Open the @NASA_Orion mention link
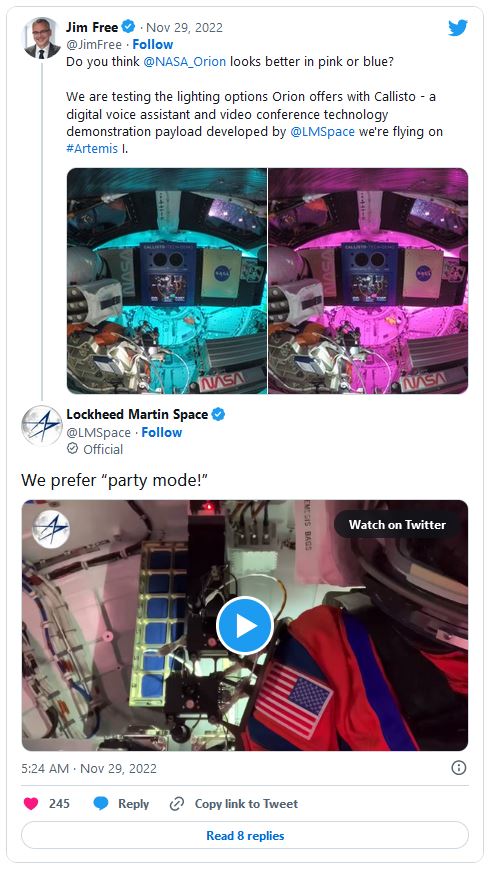 coord(185,62)
